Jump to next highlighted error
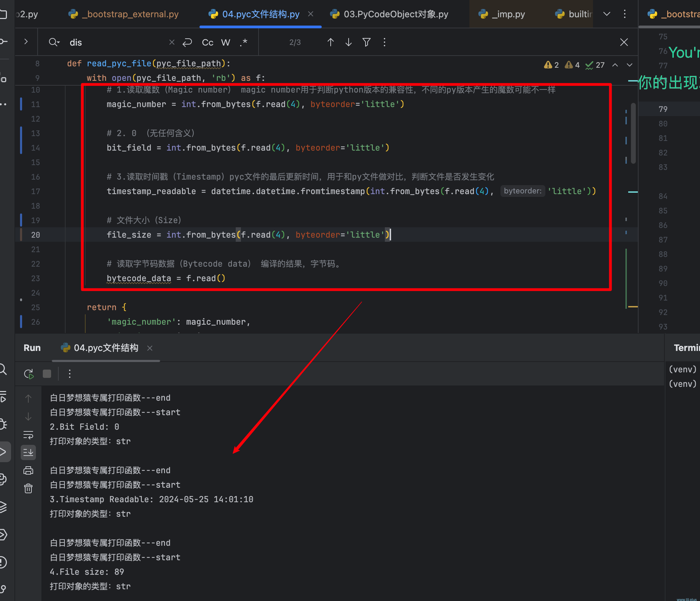Viewport: 700px width, 601px height. point(630,65)
